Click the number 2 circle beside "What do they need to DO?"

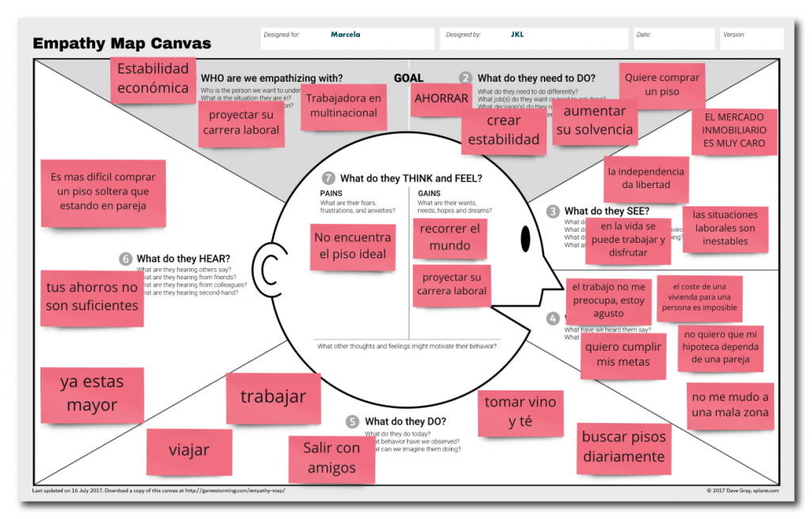pyautogui.click(x=465, y=78)
